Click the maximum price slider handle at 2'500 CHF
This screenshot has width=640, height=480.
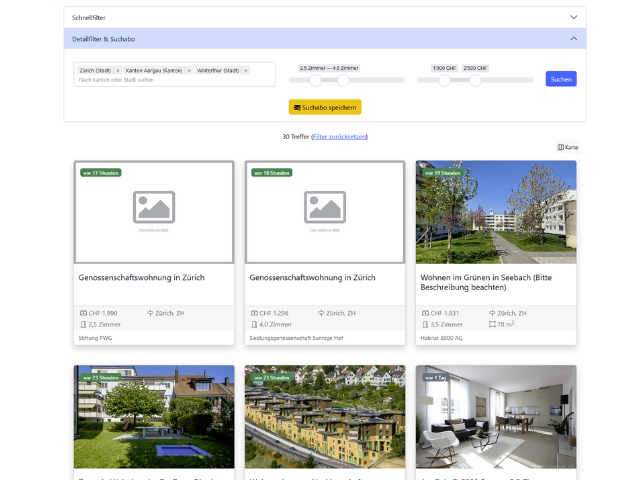tap(475, 80)
